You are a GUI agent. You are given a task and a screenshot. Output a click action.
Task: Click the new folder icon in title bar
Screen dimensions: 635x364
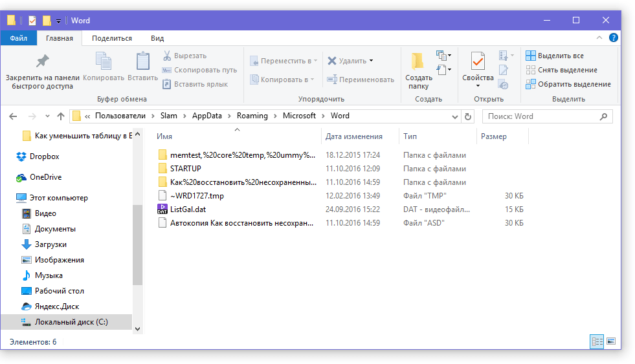pyautogui.click(x=47, y=20)
